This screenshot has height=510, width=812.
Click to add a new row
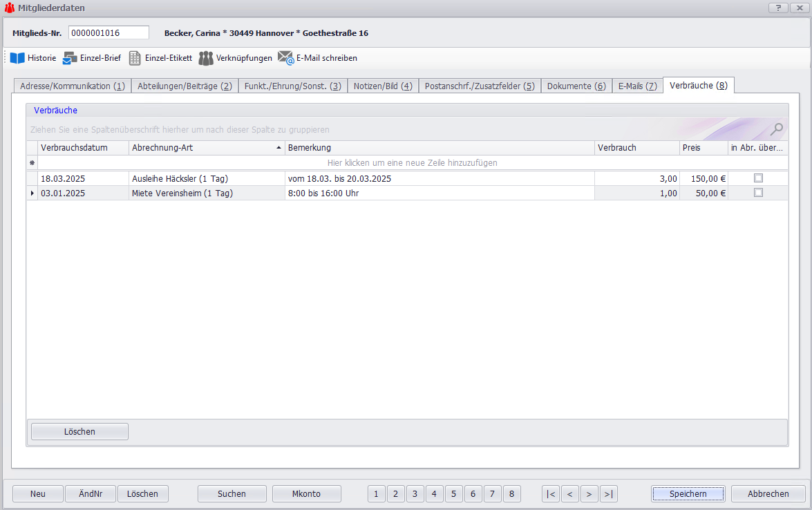pyautogui.click(x=412, y=163)
